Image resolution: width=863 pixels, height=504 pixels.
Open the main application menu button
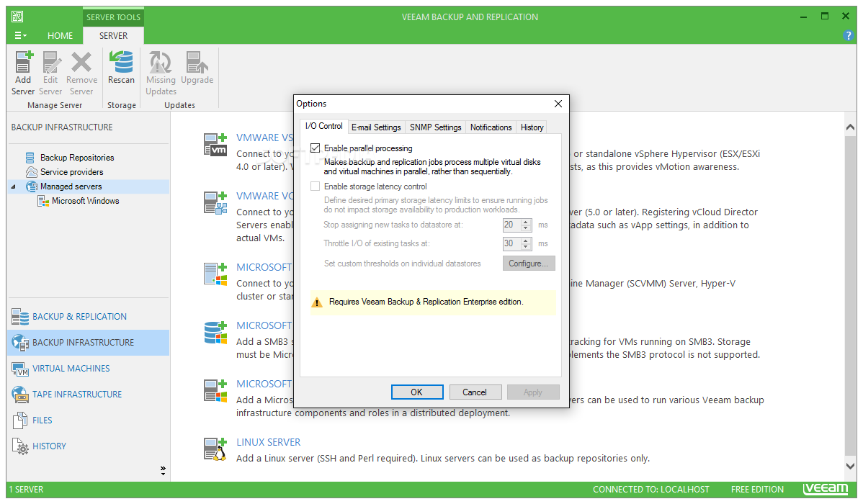(20, 36)
